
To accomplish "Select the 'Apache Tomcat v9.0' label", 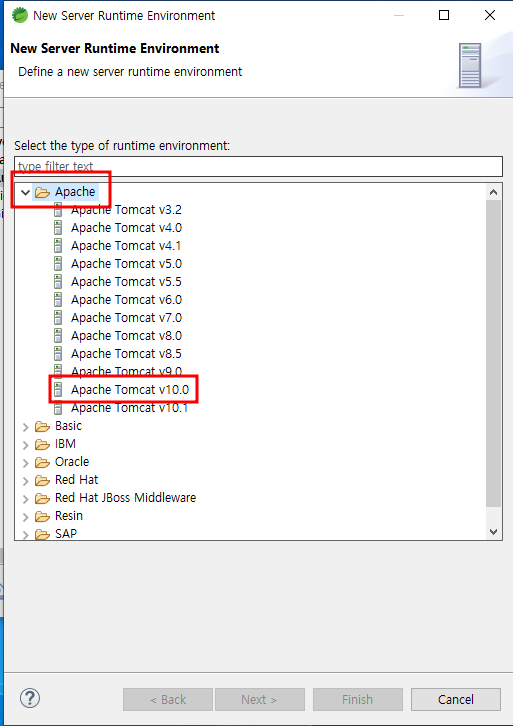I will 126,371.
